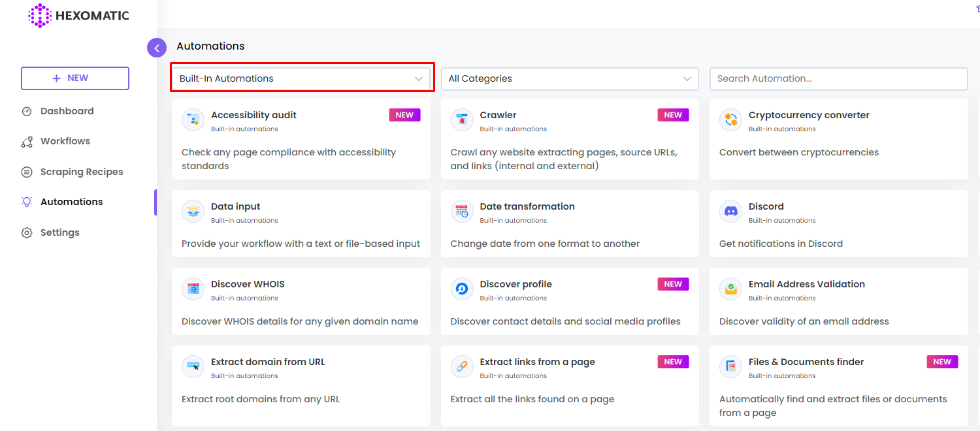Image resolution: width=980 pixels, height=431 pixels.
Task: Click the Files & Documents finder title
Action: pyautogui.click(x=806, y=362)
